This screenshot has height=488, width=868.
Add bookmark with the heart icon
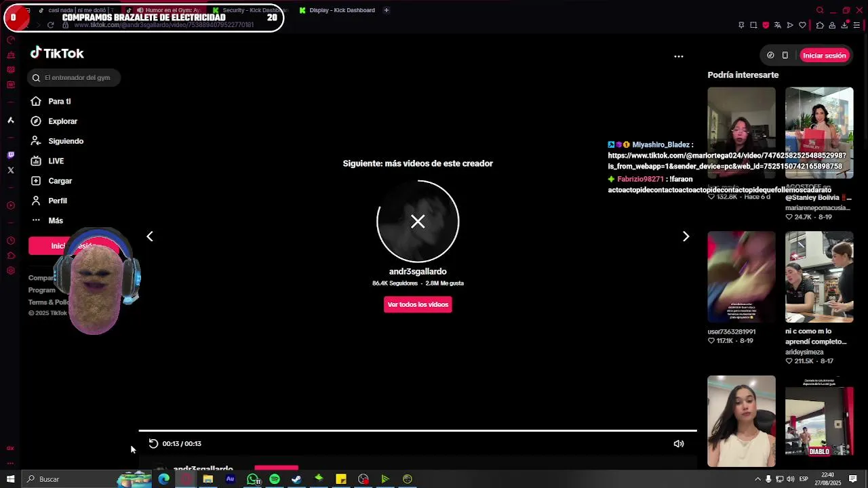802,25
